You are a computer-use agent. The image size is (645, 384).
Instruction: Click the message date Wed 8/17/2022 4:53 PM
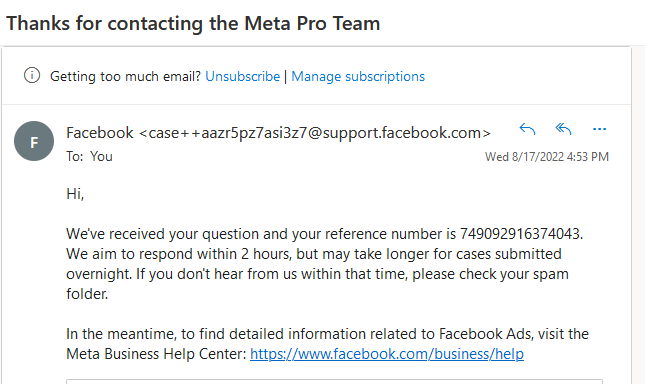point(547,157)
